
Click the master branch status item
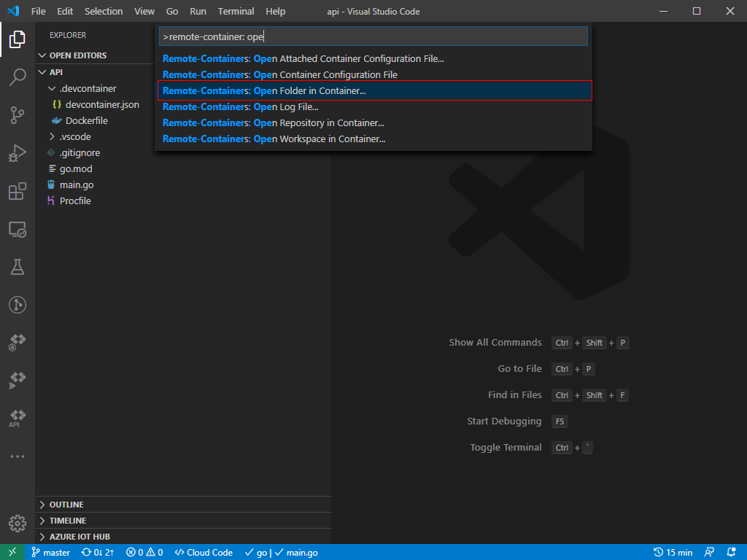coord(50,552)
